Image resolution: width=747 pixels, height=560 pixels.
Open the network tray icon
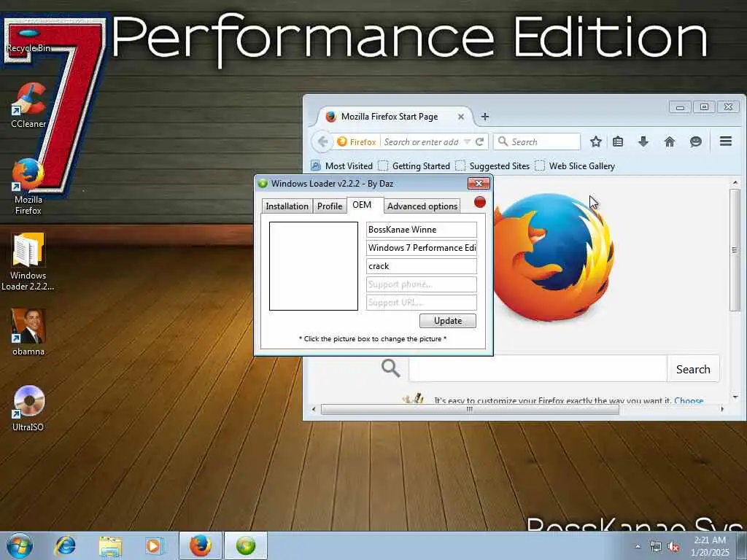click(656, 547)
